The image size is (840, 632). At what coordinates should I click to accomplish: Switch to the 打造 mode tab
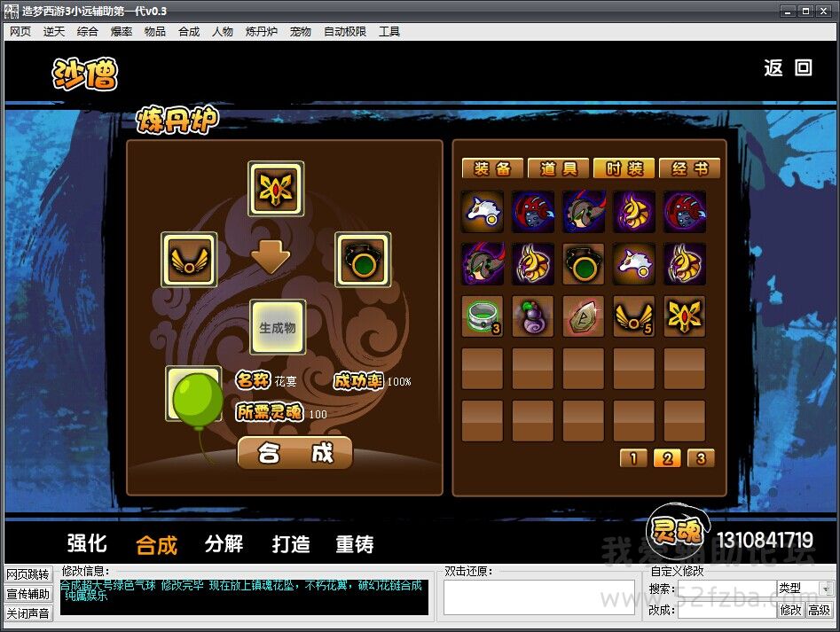(291, 543)
